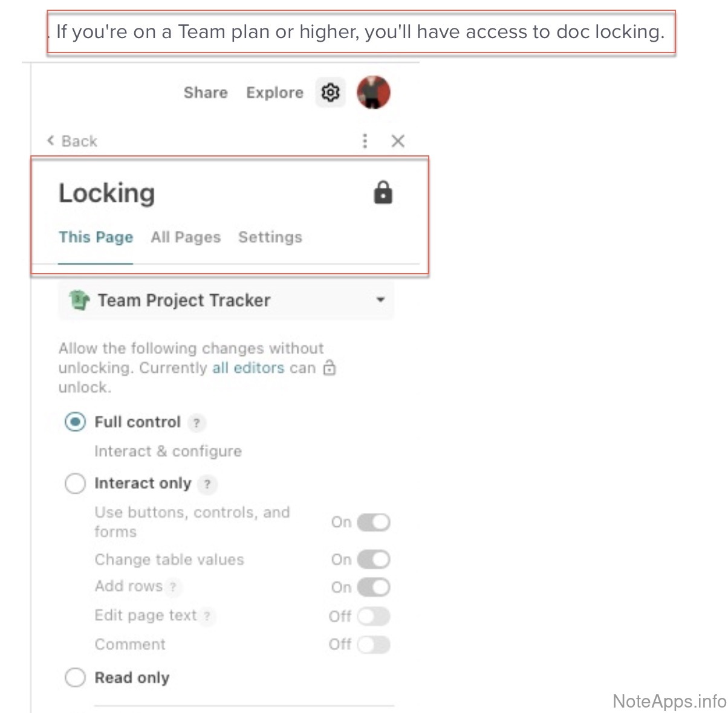728x713 pixels.
Task: Click help icon next to Full control
Action: [196, 423]
